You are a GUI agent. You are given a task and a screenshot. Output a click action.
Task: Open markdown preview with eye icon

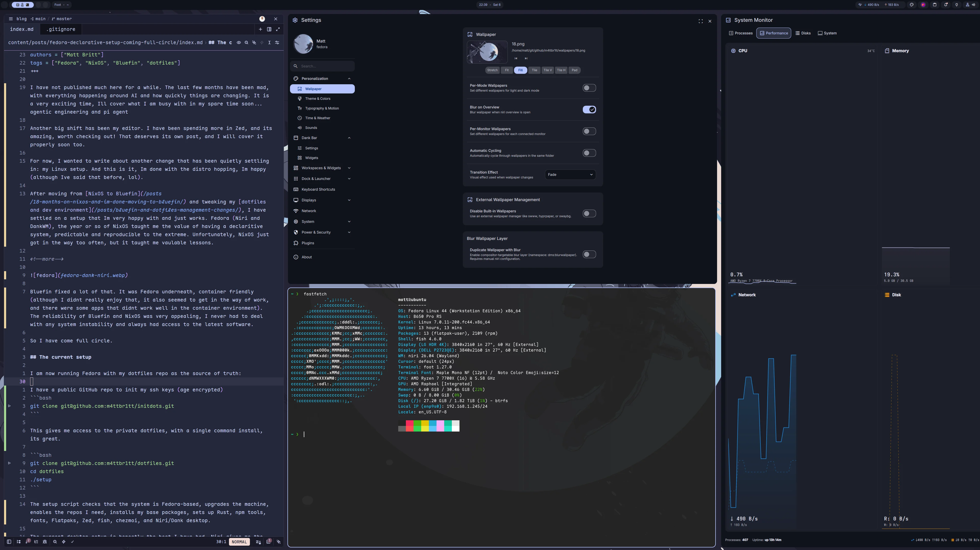pos(239,43)
